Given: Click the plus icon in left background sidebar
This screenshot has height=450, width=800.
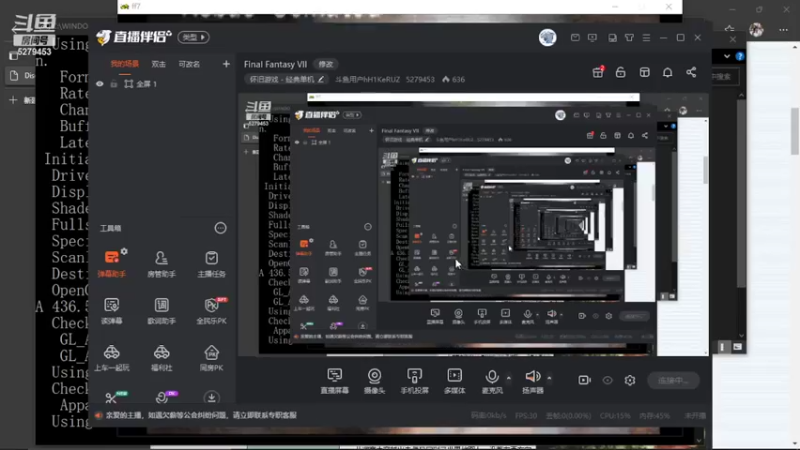Looking at the screenshot, I should tap(13, 100).
